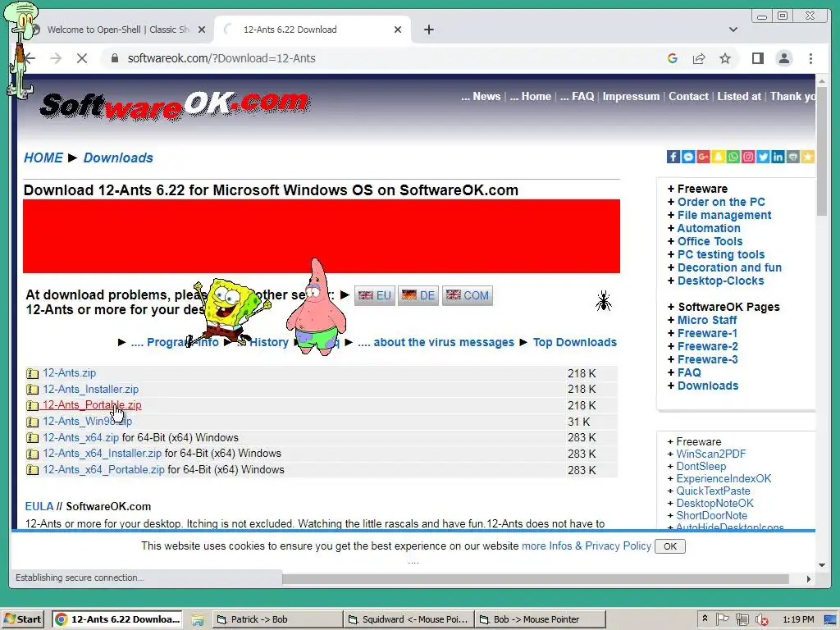Click the Facebook share icon
This screenshot has width=840, height=630.
pyautogui.click(x=673, y=157)
